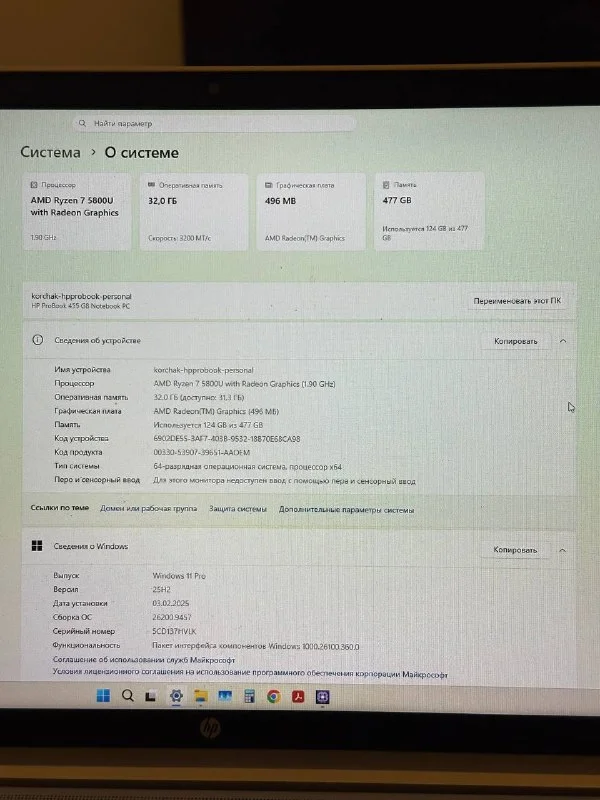Image resolution: width=600 pixels, height=800 pixels.
Task: Click Скорость: 3200 MT/c text on RAM card
Action: (x=179, y=238)
